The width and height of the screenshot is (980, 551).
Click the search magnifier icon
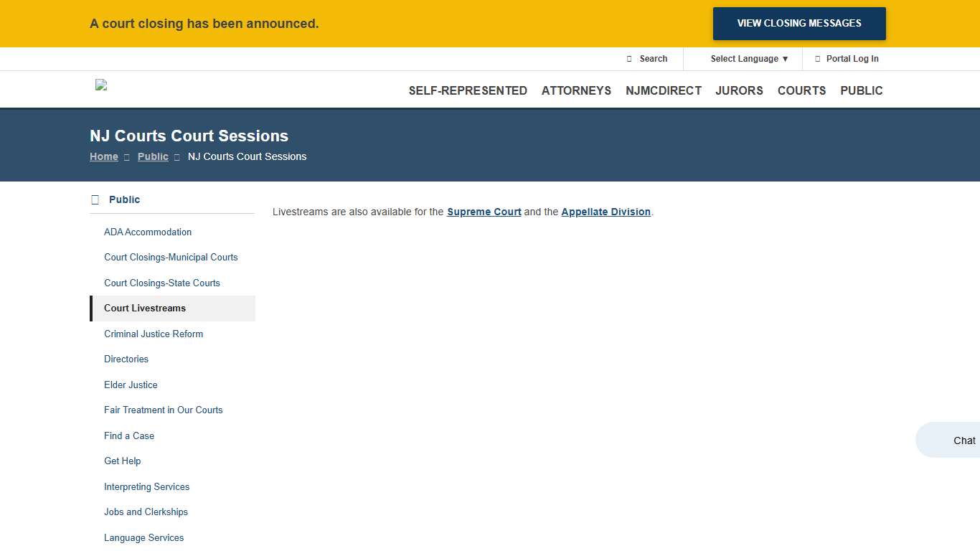tap(628, 58)
